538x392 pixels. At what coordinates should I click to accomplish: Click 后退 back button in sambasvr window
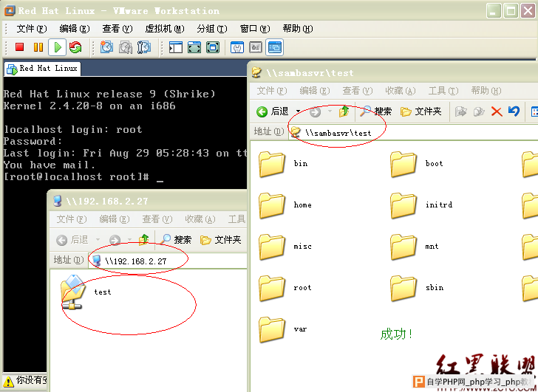[x=273, y=111]
